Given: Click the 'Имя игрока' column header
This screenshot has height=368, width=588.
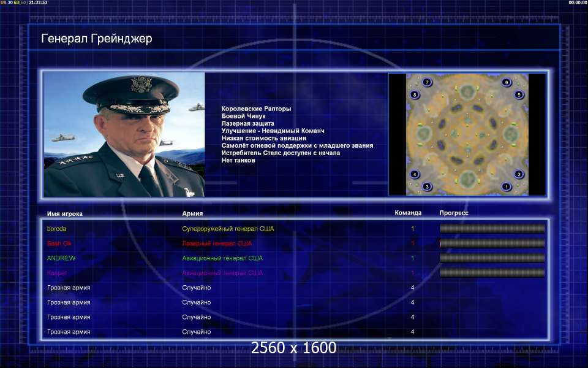Looking at the screenshot, I should coord(65,213).
